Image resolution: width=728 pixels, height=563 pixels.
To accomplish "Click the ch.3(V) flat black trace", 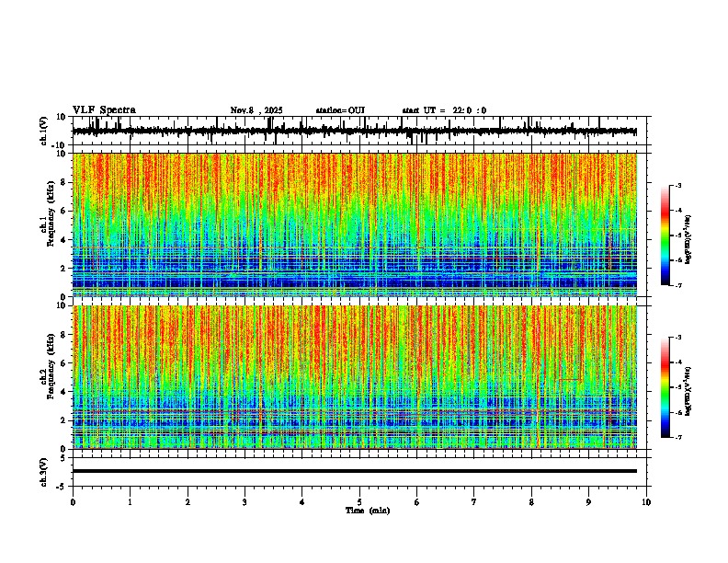I will [355, 471].
